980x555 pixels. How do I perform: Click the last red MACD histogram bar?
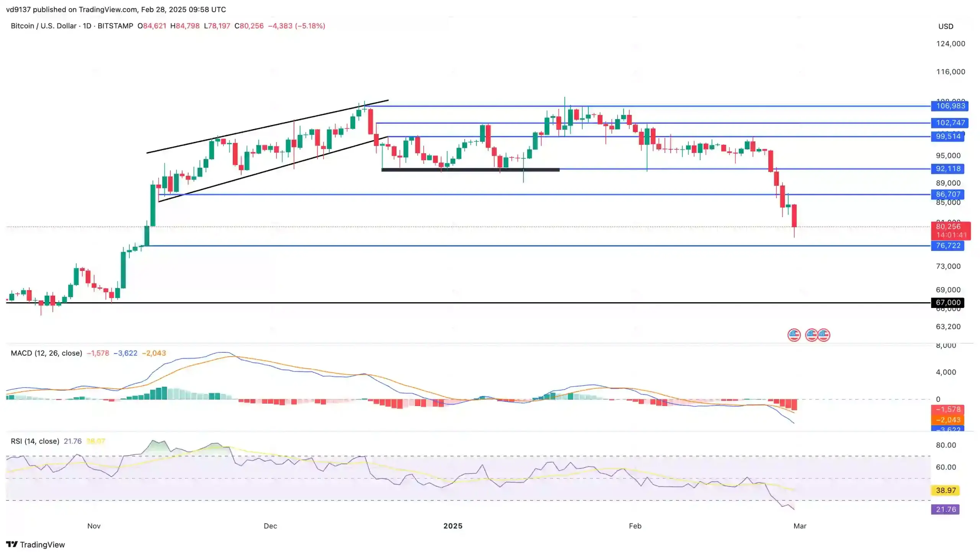coord(794,404)
